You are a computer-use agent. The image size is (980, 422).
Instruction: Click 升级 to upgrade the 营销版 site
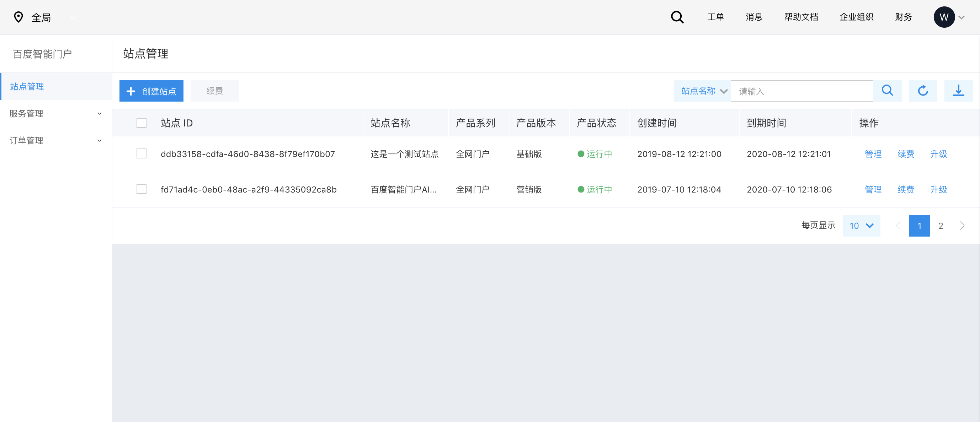(938, 189)
